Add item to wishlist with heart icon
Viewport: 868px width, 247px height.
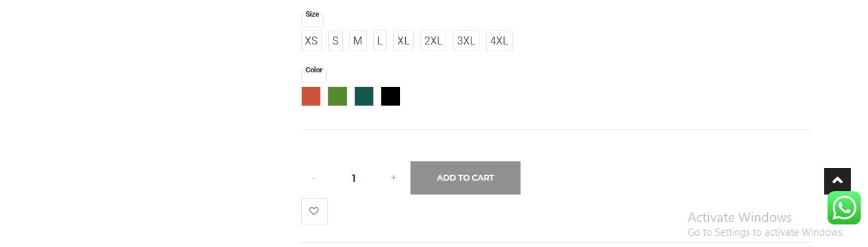(314, 211)
